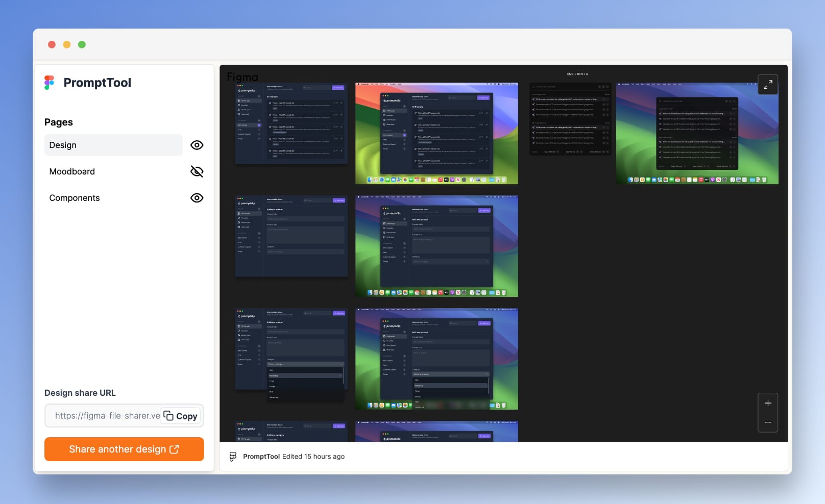This screenshot has width=825, height=504.
Task: Expand the Figma preview to fullscreen
Action: 768,85
